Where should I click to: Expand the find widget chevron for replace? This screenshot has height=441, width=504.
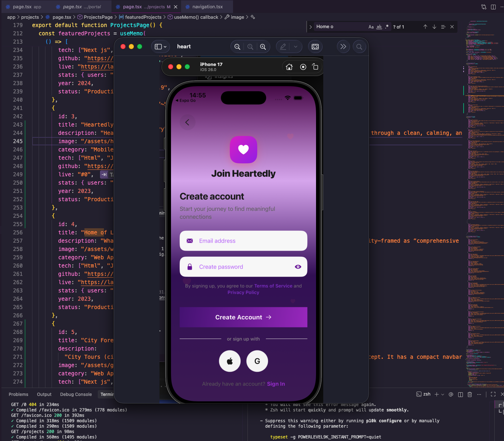pos(311,26)
